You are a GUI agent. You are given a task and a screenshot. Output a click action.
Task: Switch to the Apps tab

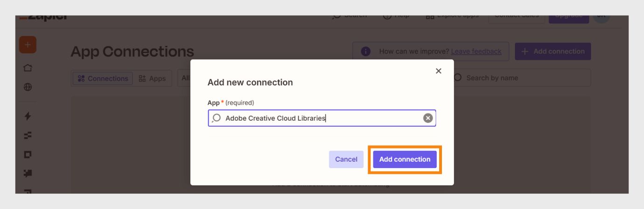152,79
